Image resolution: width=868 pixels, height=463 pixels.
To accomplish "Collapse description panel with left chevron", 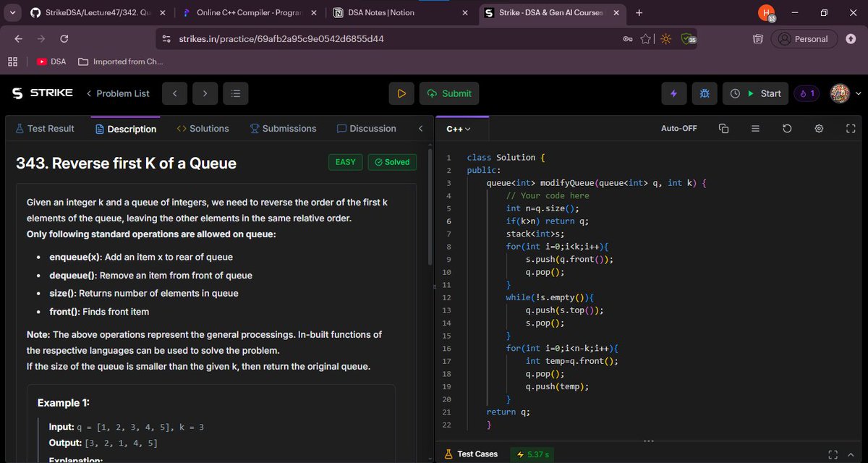I will click(421, 128).
